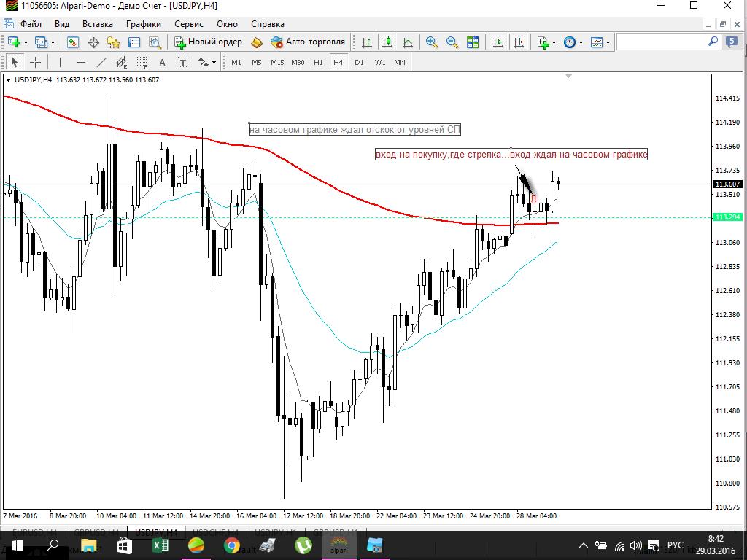The width and height of the screenshot is (747, 560).
Task: Toggle the Data Window crosshair-circle icon
Action: 94,42
